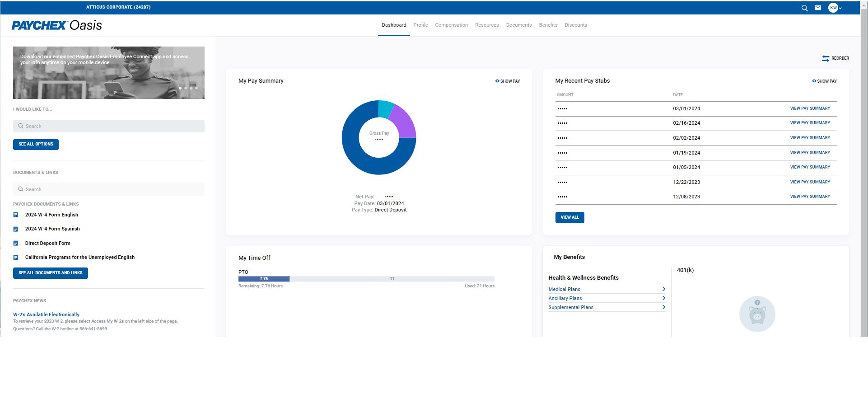The image size is (868, 413).
Task: Switch to the Discounts tab
Action: [576, 25]
